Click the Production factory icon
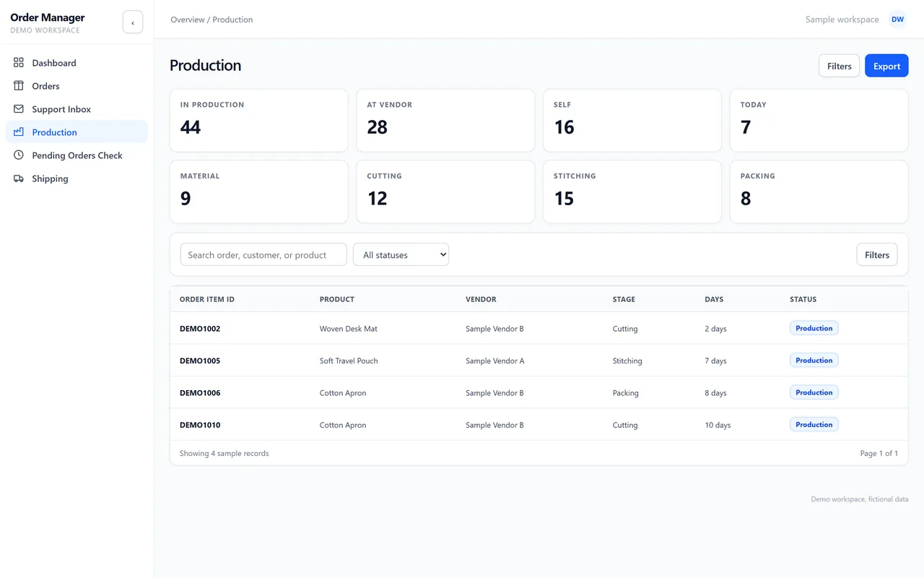 (19, 132)
